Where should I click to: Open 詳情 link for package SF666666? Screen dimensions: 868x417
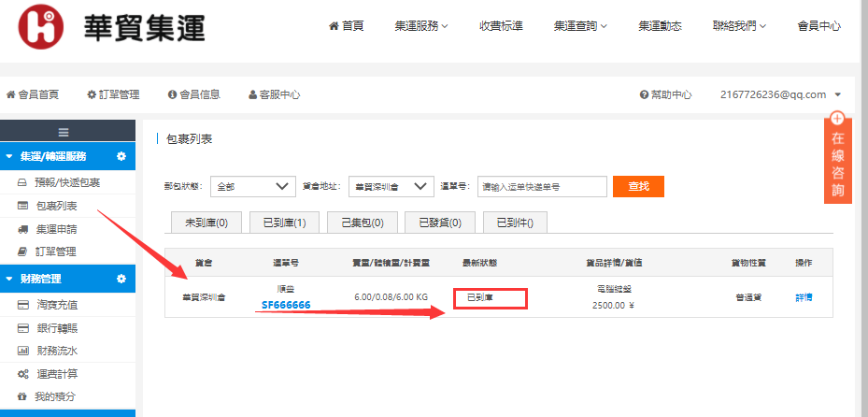tap(804, 297)
